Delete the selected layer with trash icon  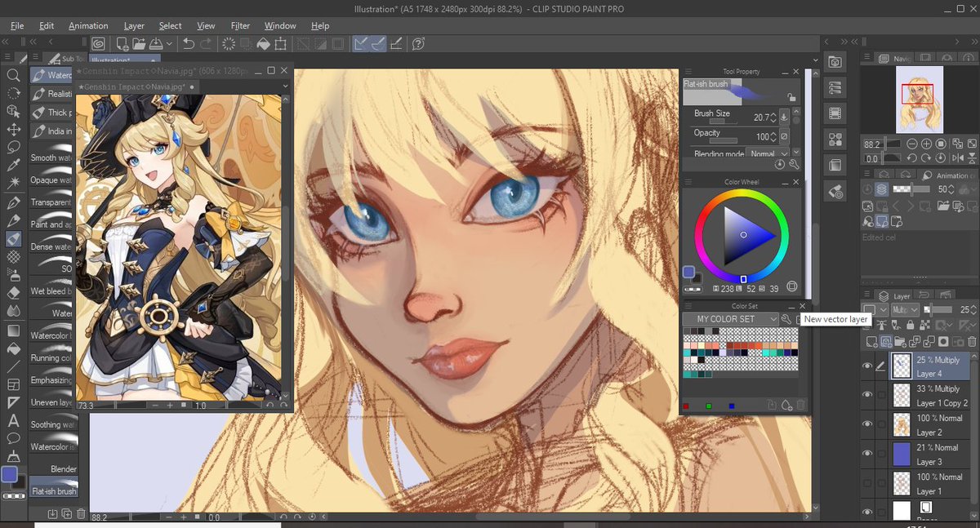click(972, 341)
